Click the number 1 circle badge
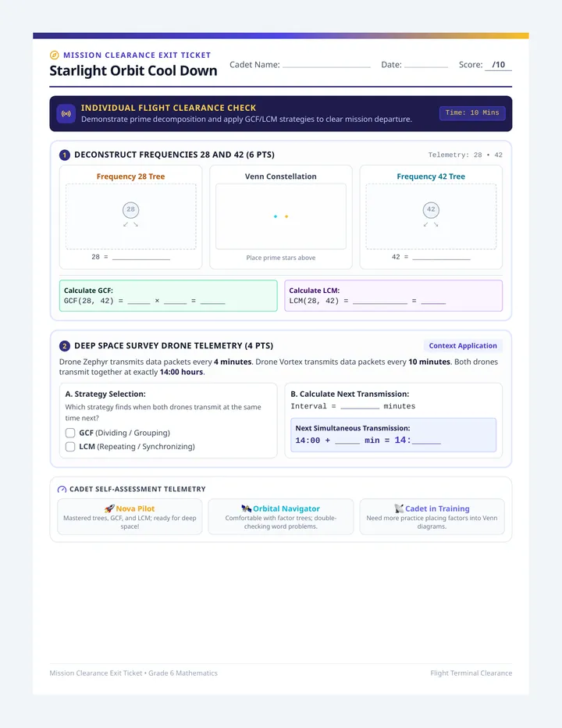Screen dimensions: 562x728 (x=65, y=155)
